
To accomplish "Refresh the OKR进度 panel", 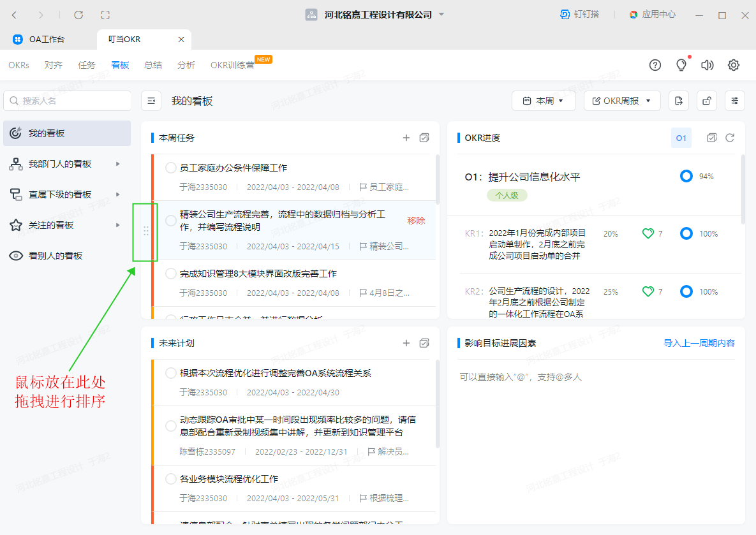I will coord(730,138).
